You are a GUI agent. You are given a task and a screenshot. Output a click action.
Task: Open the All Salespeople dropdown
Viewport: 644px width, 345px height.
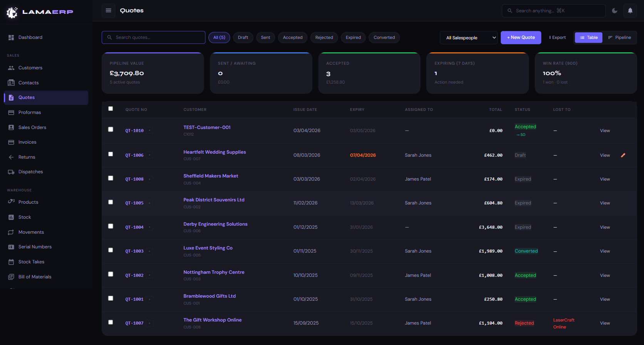469,38
